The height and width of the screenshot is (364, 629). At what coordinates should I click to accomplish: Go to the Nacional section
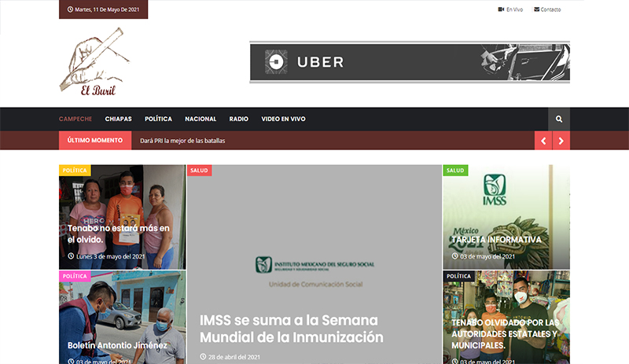click(x=200, y=119)
